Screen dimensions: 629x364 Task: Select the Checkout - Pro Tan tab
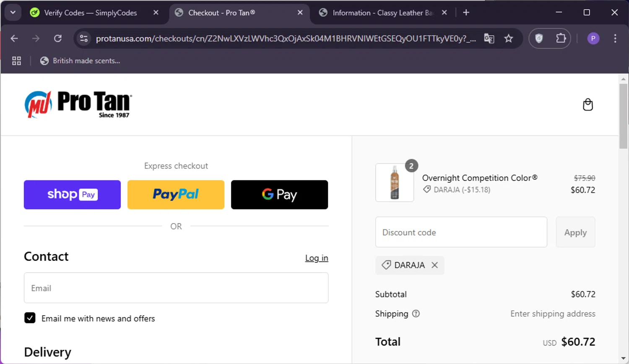tap(221, 13)
